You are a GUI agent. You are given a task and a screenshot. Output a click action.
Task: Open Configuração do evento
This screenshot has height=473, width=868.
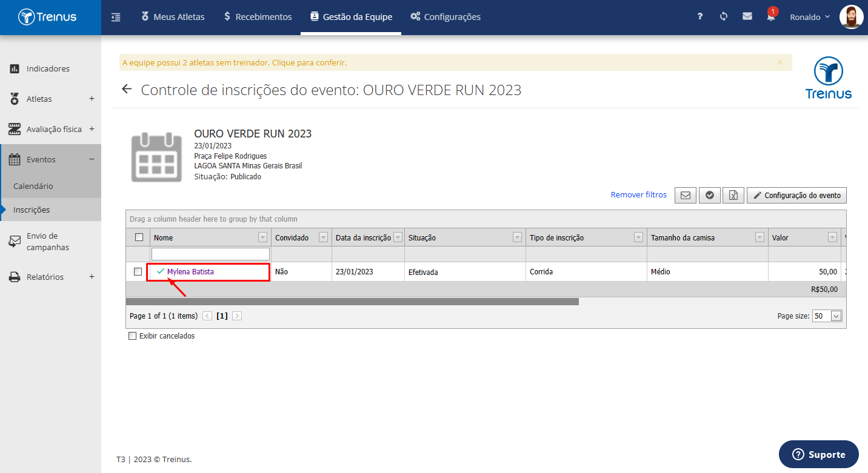796,195
